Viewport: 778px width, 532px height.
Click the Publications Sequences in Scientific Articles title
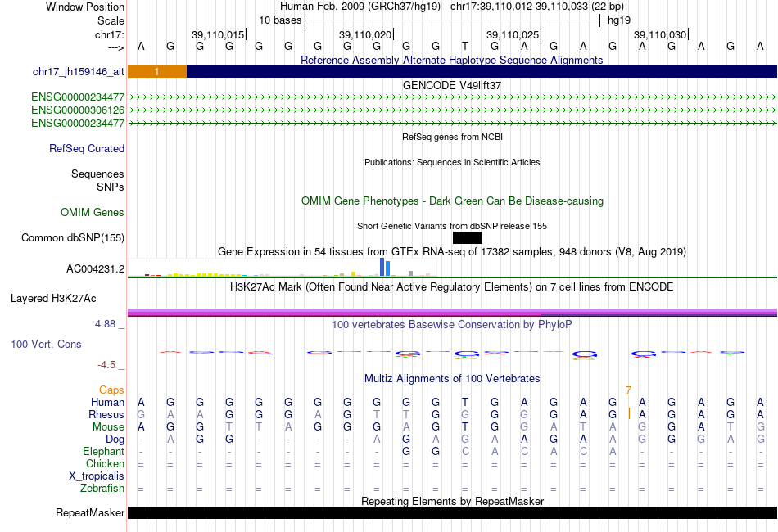point(452,162)
